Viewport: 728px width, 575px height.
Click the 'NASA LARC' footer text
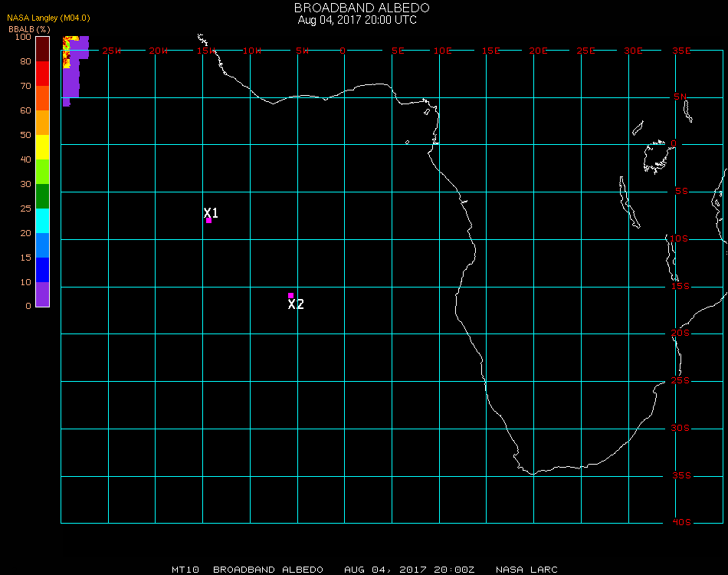tap(526, 570)
